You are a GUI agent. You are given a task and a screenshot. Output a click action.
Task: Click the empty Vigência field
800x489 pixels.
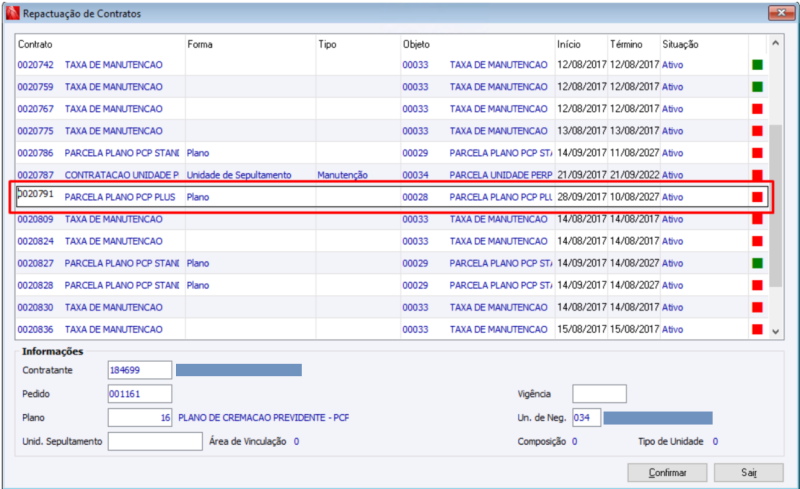tap(599, 394)
